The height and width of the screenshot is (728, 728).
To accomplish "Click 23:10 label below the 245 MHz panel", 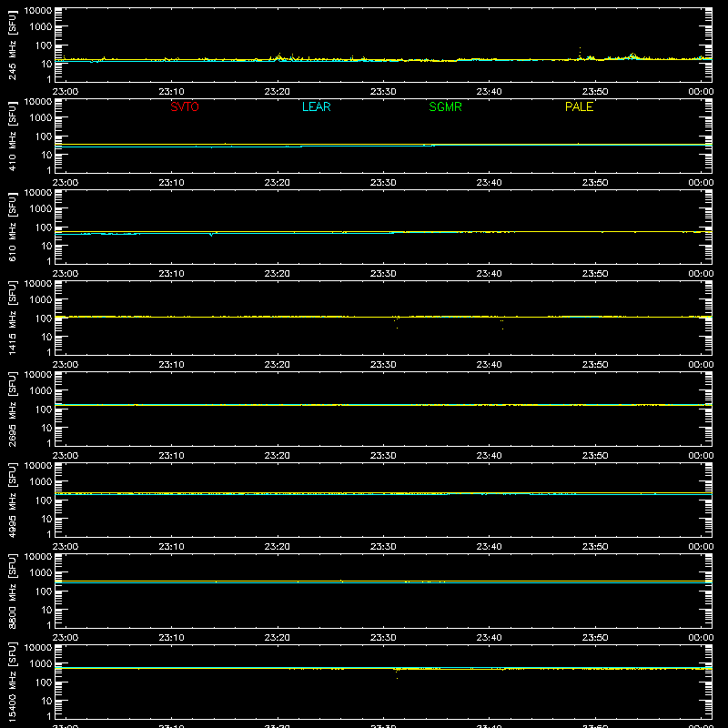I will click(171, 92).
